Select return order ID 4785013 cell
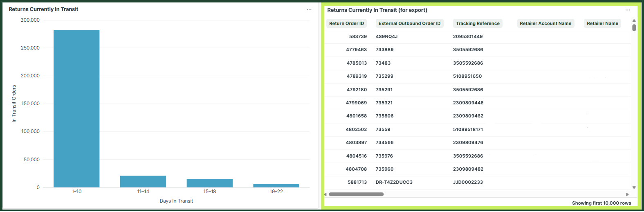 pos(357,63)
